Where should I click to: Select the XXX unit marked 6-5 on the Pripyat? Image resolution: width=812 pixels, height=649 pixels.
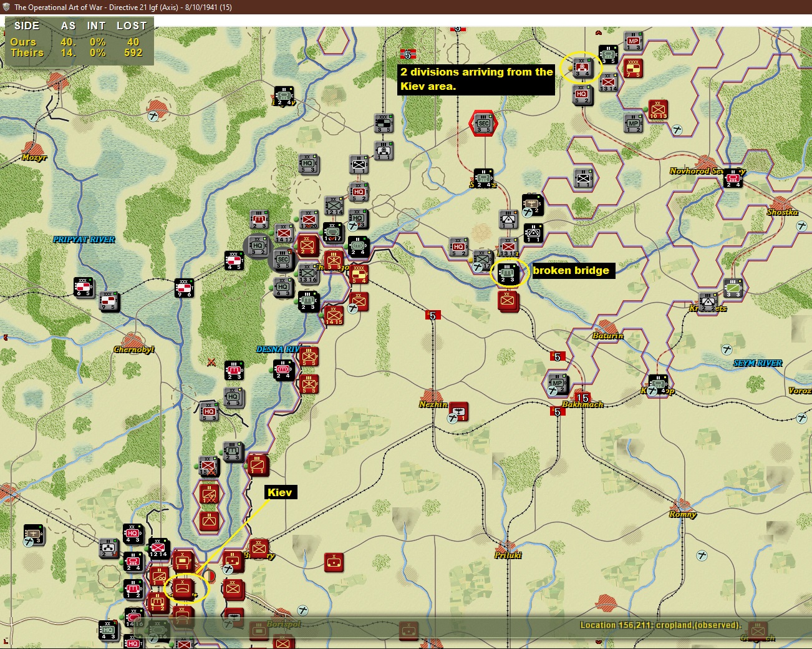coord(84,286)
